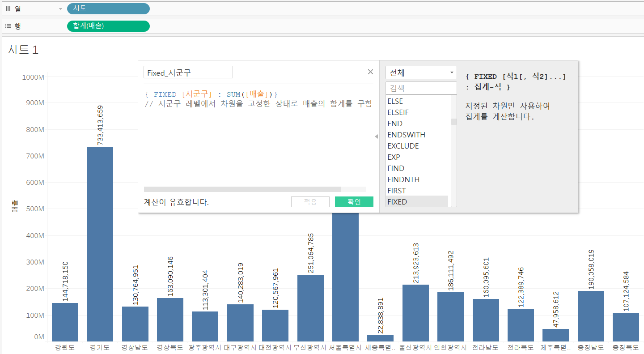Select the 충청남도 bar

(591, 316)
